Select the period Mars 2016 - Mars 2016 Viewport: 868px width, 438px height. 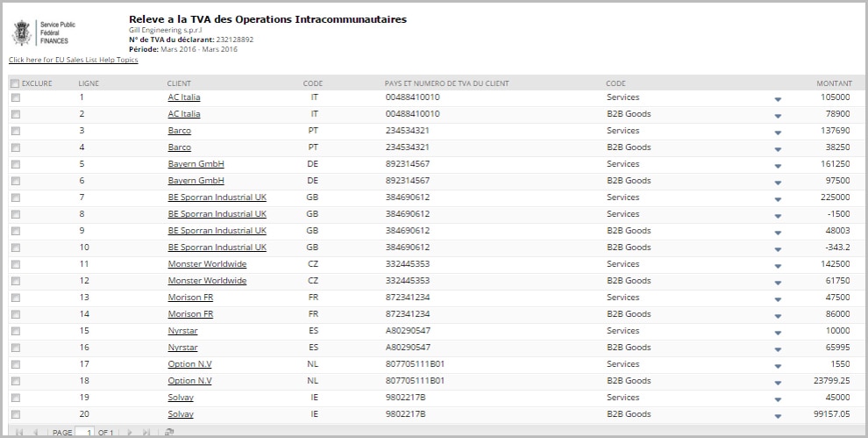[199, 49]
